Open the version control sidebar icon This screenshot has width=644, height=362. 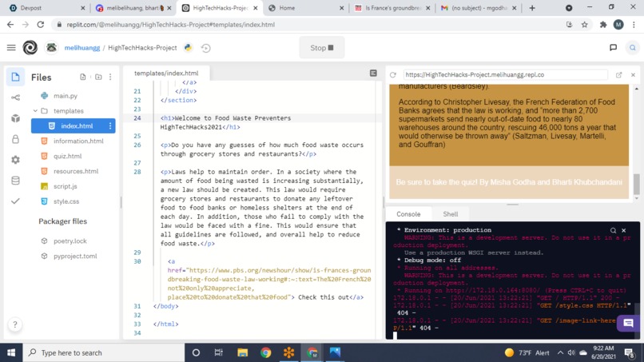coord(16,97)
